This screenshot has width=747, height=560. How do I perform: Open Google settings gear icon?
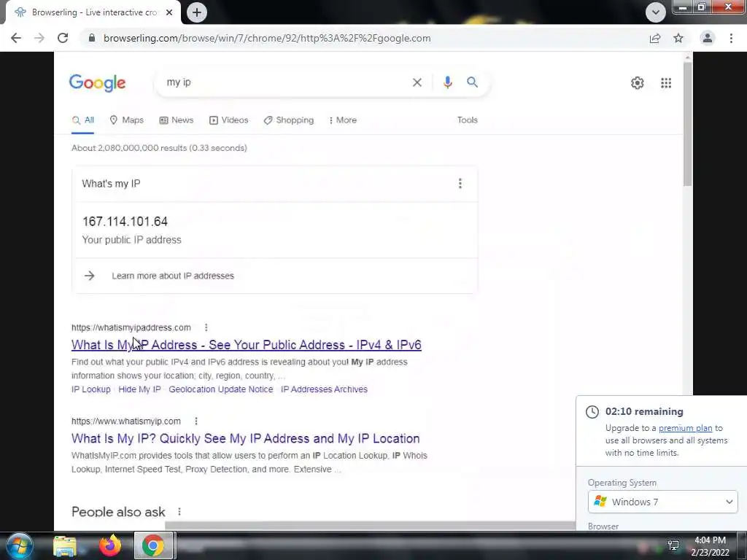click(638, 83)
